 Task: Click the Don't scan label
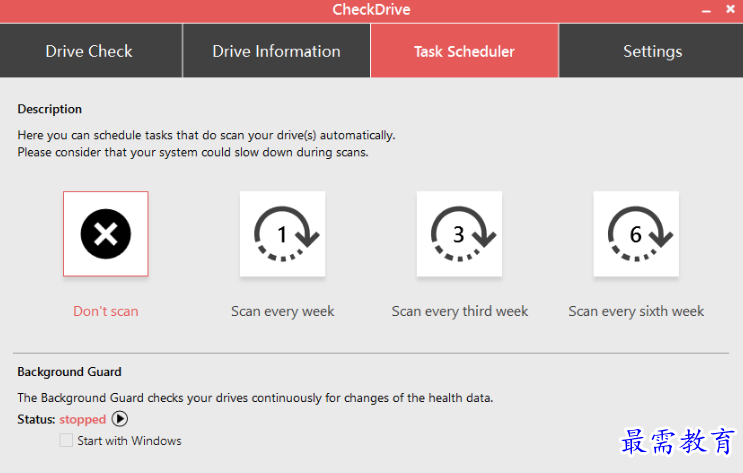(106, 311)
